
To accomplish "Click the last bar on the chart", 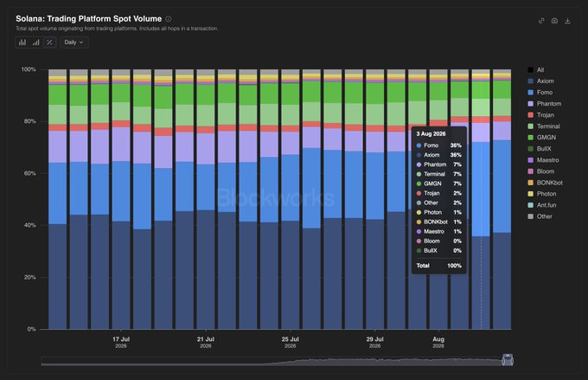I will pyautogui.click(x=502, y=199).
